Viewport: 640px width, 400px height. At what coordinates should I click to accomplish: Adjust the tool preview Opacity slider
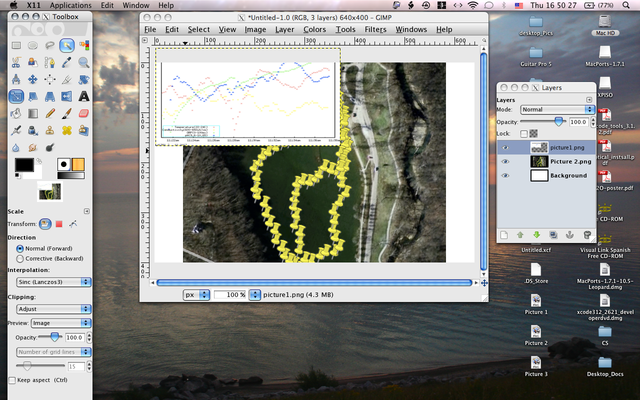[49, 337]
